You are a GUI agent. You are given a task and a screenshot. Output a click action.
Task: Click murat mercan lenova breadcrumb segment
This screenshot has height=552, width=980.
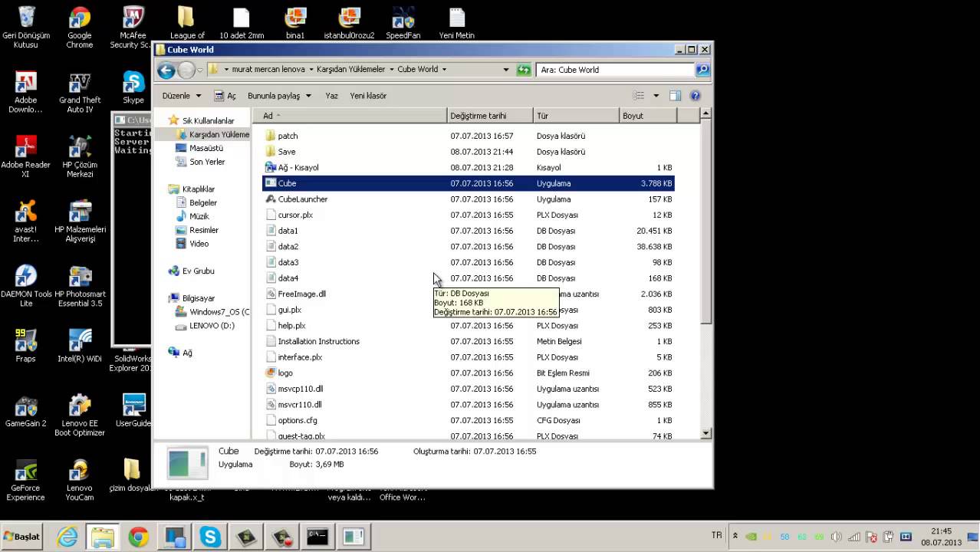point(268,69)
